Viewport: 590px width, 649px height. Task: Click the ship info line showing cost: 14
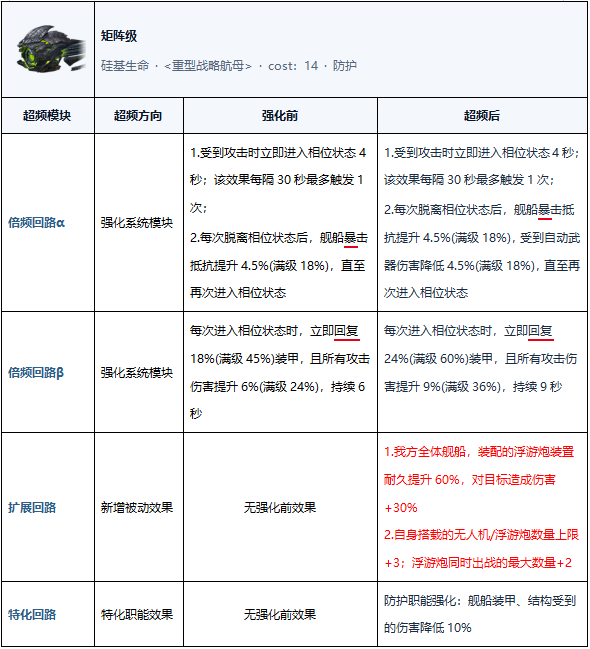(229, 66)
